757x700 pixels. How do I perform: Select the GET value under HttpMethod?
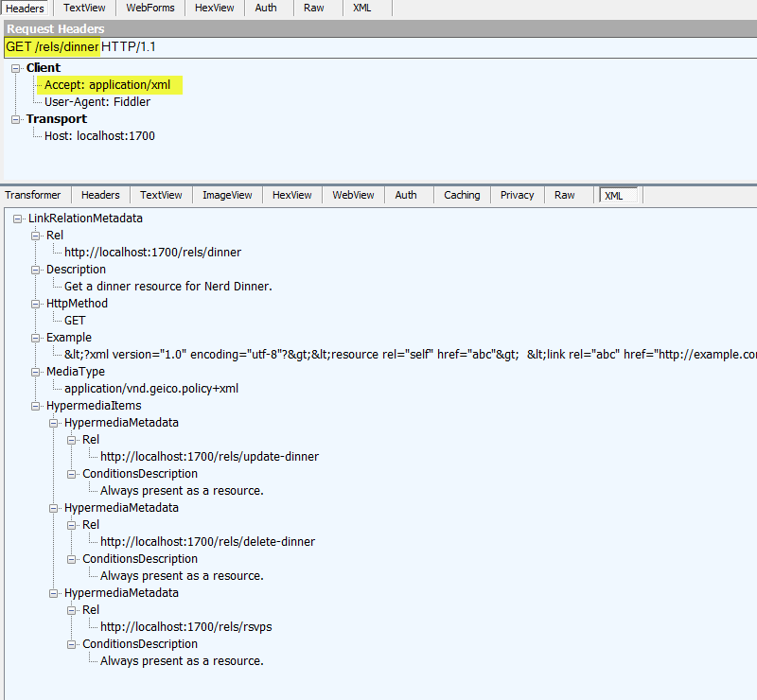[75, 321]
